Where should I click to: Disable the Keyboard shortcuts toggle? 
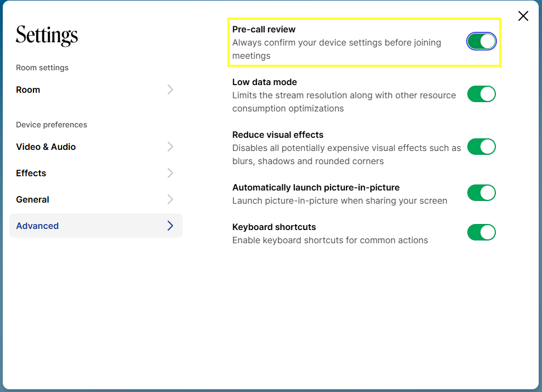(x=481, y=232)
